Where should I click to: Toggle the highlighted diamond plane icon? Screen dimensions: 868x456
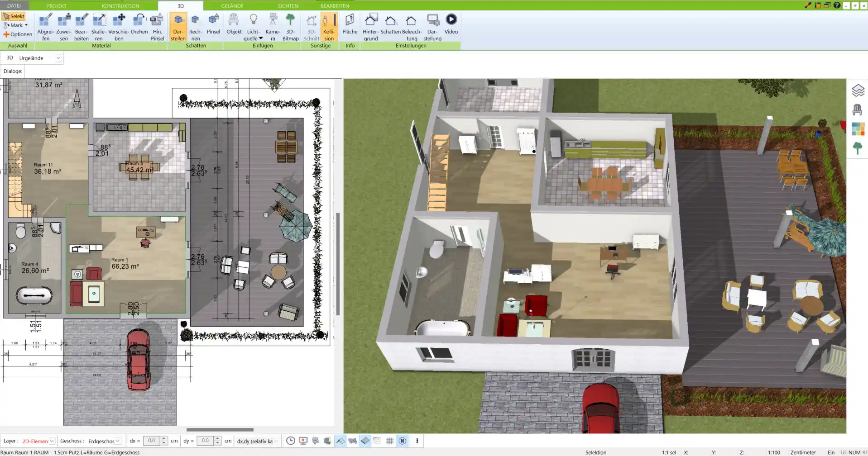[x=365, y=441]
